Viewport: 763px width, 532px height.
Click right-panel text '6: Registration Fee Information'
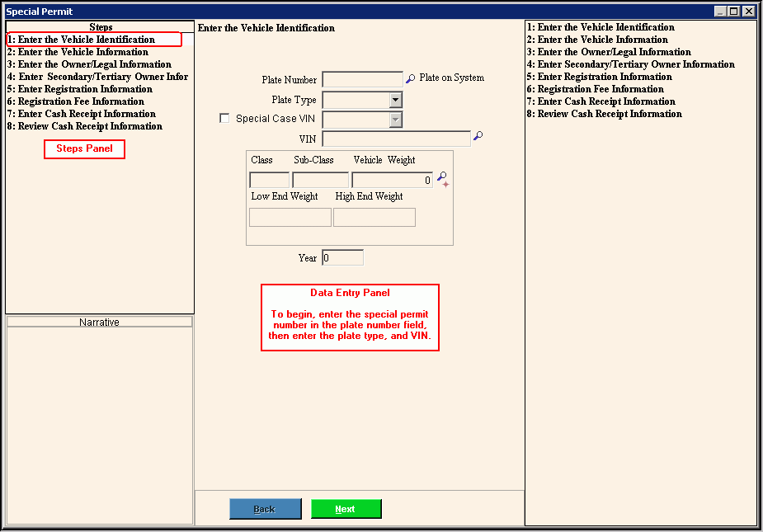tap(596, 89)
